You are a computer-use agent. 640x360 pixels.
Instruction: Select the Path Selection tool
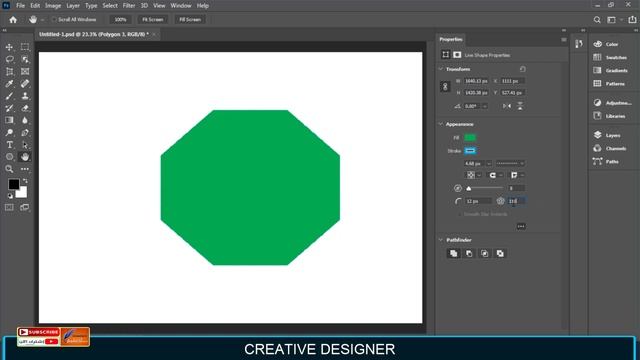tap(25, 145)
